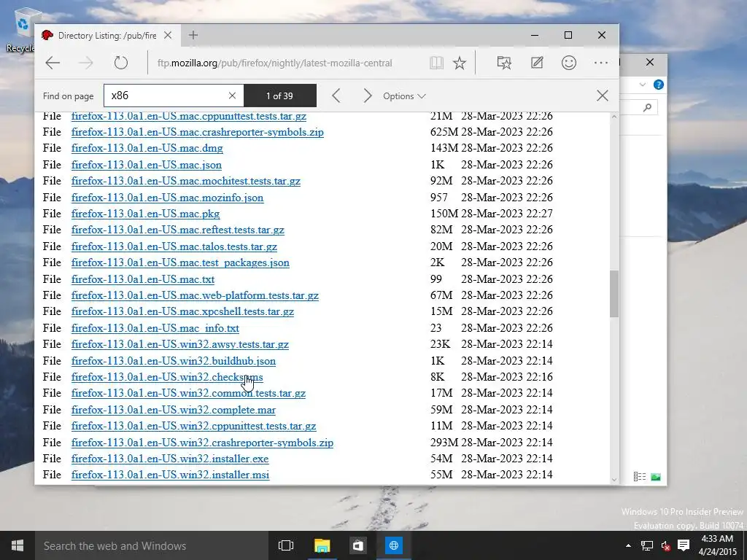747x560 pixels.
Task: Open win32.cppunittest.tests.tar.gz link
Action: click(x=194, y=426)
